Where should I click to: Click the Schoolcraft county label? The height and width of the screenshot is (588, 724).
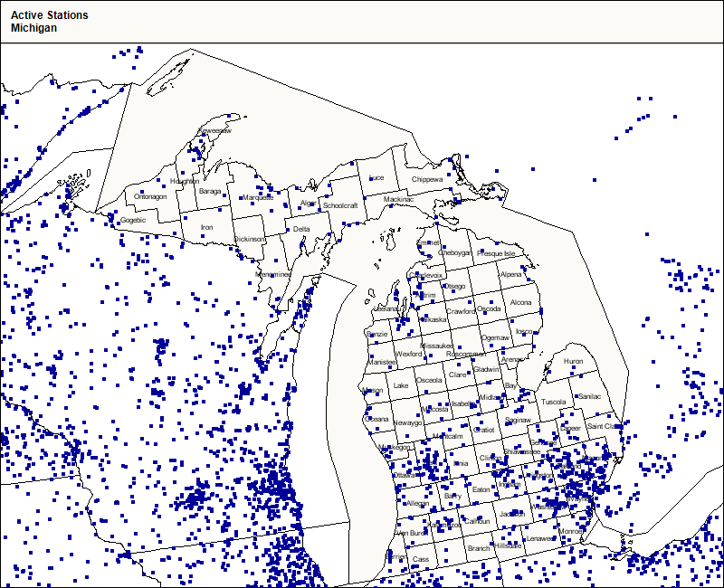(340, 205)
